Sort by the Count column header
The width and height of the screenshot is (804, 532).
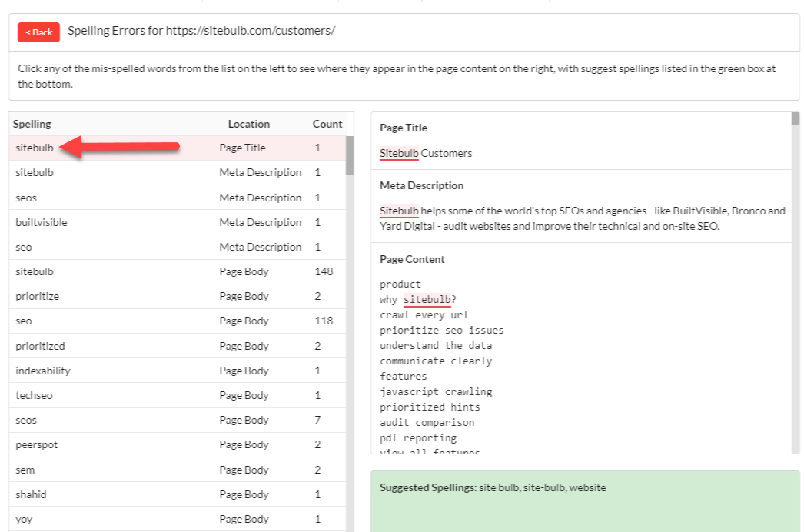[327, 124]
